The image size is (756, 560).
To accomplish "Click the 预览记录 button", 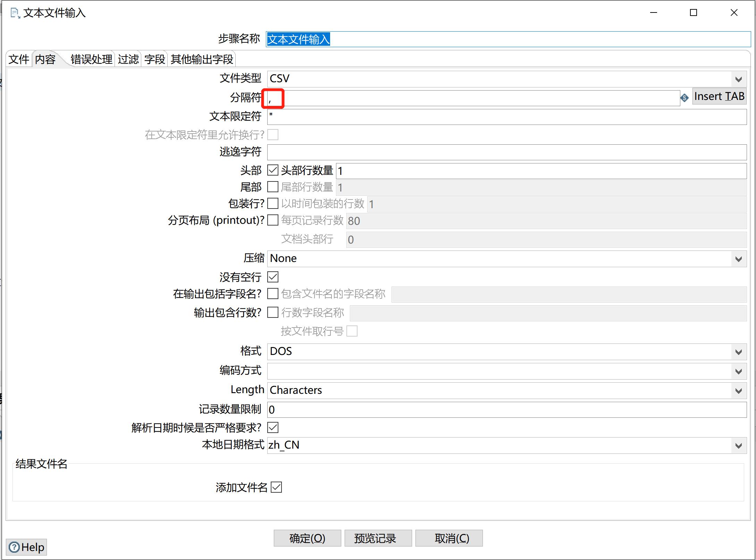I will click(378, 538).
